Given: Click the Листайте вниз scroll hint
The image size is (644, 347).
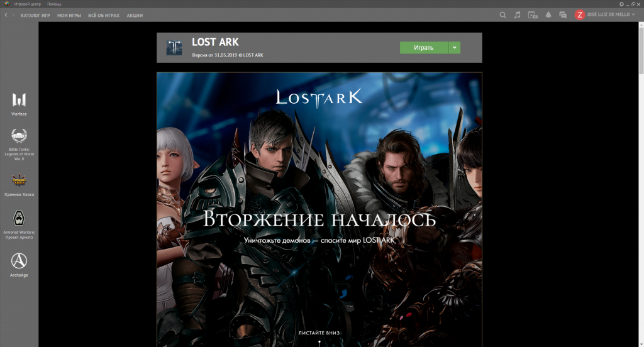Looking at the screenshot, I should [319, 333].
